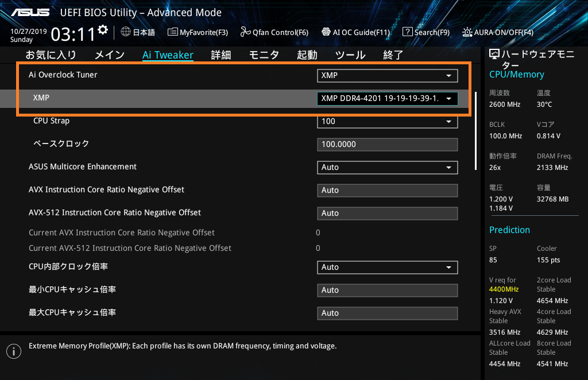The height and width of the screenshot is (380, 588).
Task: Open the CPU Strap dropdown
Action: pos(388,122)
